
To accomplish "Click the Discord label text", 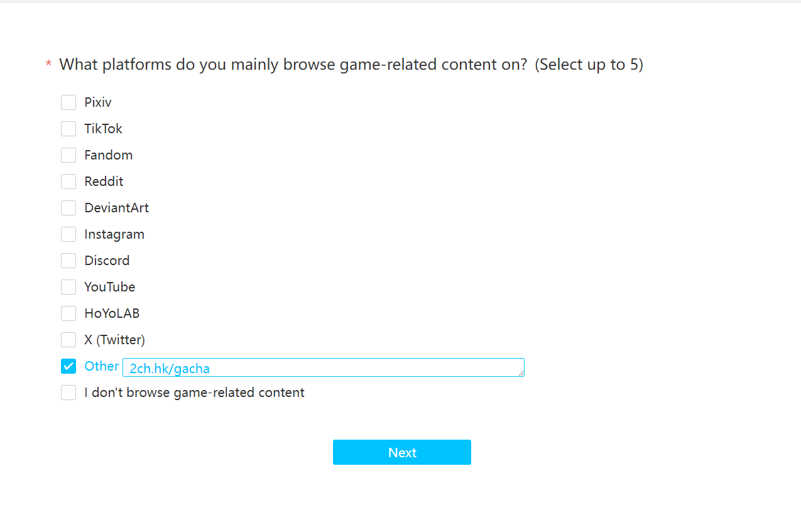I will (x=107, y=261).
